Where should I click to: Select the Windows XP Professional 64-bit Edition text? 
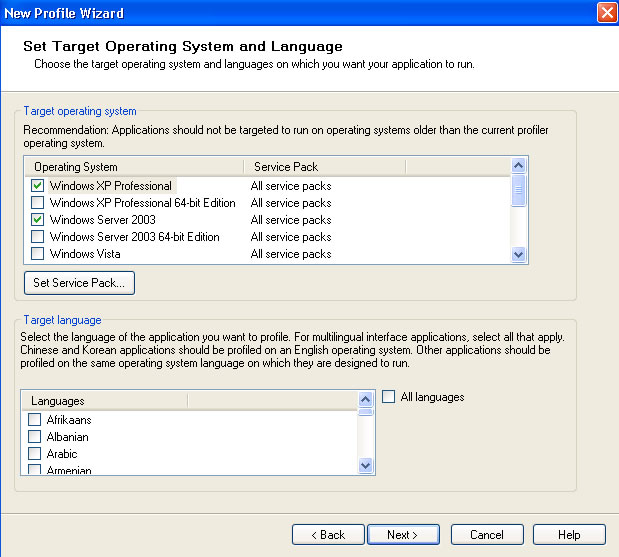pyautogui.click(x=143, y=203)
